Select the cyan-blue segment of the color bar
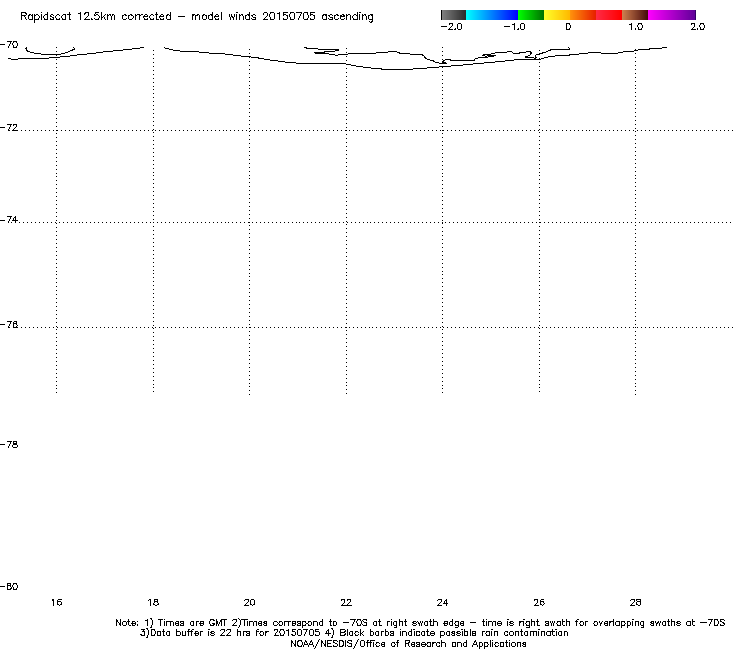This screenshot has height=650, width=740. (492, 15)
